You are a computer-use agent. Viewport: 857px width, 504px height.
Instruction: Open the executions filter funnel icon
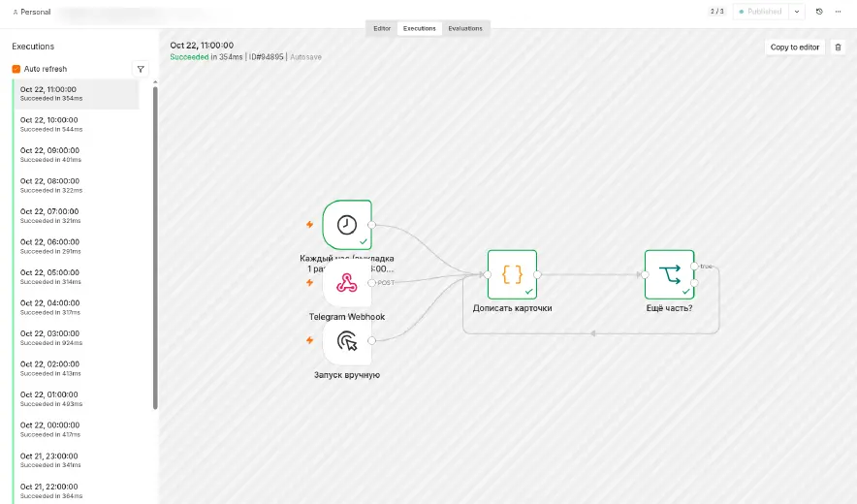141,69
